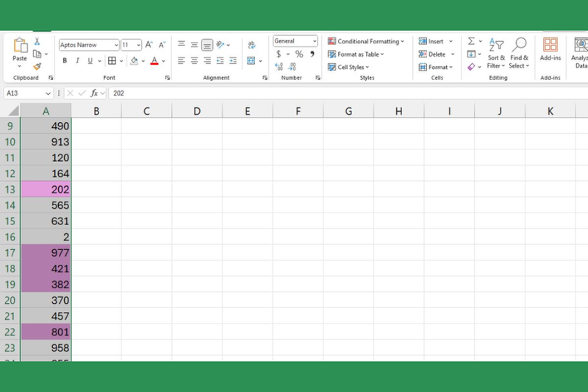
Task: Expand Cell Styles gallery
Action: [x=348, y=67]
